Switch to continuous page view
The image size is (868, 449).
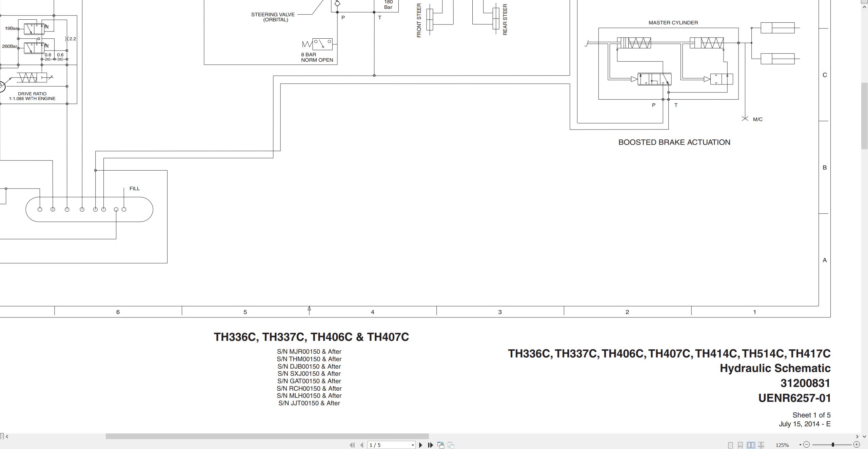coord(740,445)
